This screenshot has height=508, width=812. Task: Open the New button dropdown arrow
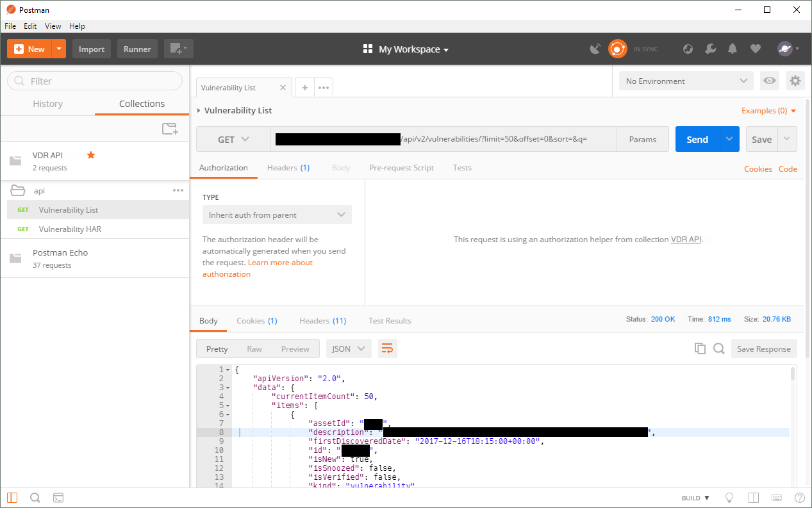(59, 49)
